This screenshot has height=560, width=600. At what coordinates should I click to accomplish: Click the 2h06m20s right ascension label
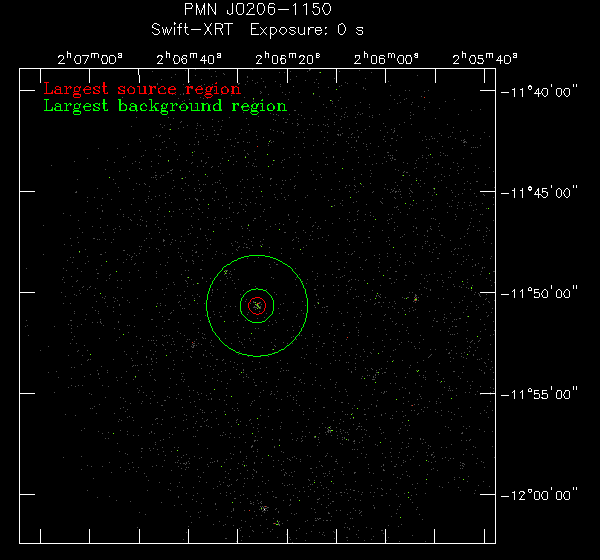(x=287, y=59)
